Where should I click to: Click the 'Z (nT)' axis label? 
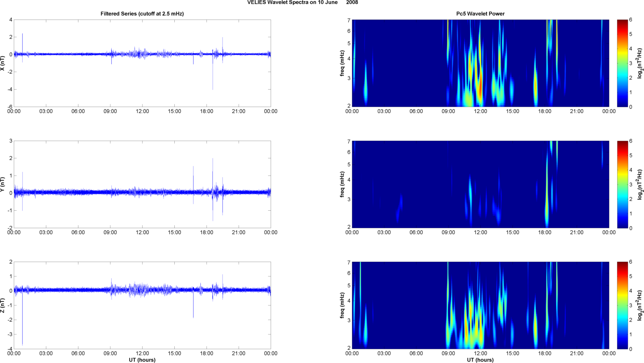pyautogui.click(x=3, y=305)
